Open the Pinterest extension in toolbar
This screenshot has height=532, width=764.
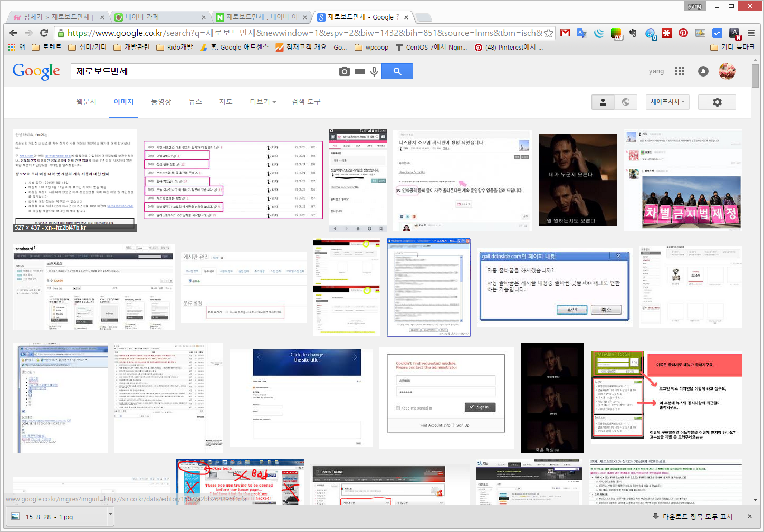click(x=683, y=33)
